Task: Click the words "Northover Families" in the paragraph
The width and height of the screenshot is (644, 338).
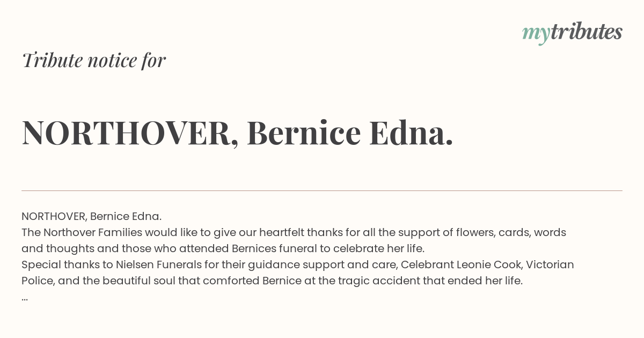Action: [93, 232]
